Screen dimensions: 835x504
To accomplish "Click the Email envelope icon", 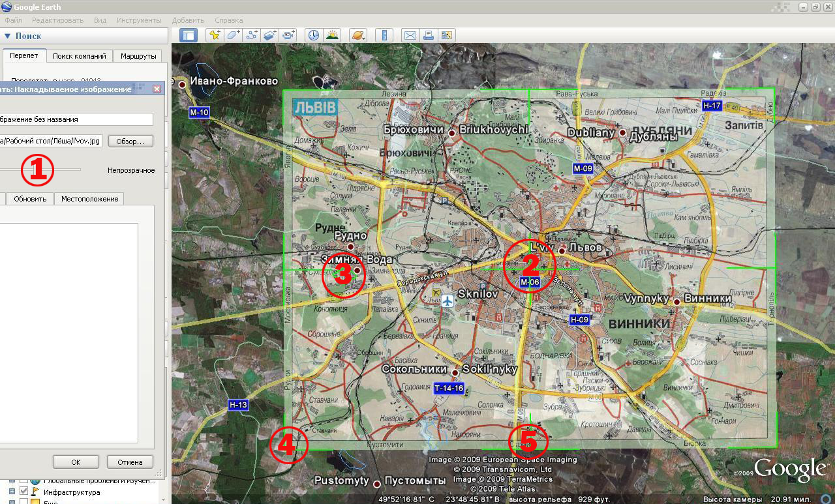I will [410, 36].
